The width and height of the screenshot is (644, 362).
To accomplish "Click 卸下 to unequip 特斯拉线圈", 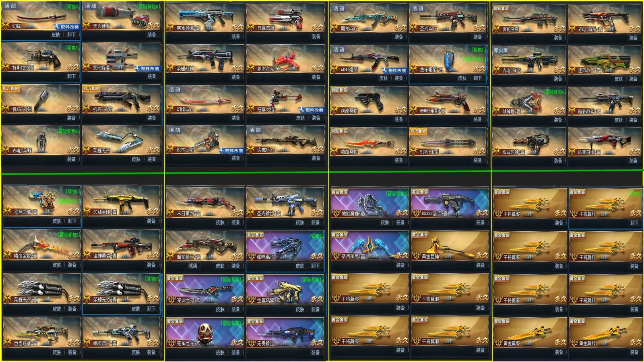I will pos(71,76).
